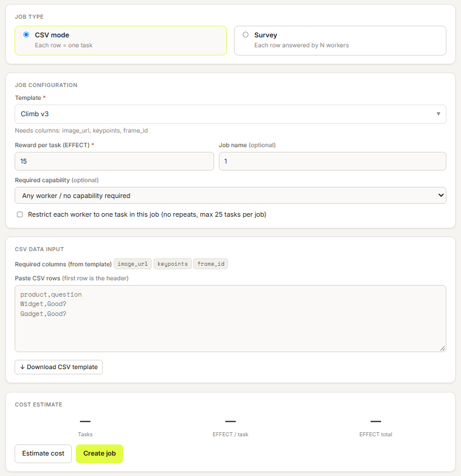Focus the Job name input field

click(x=333, y=161)
